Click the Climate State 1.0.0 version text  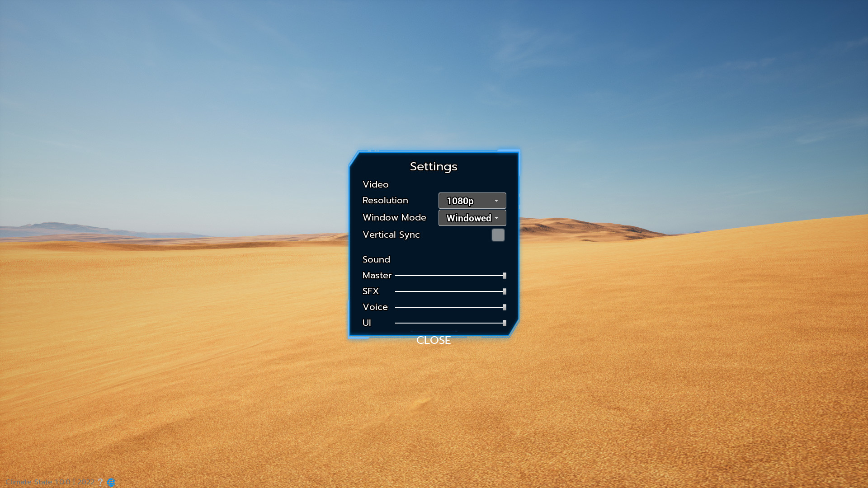50,482
